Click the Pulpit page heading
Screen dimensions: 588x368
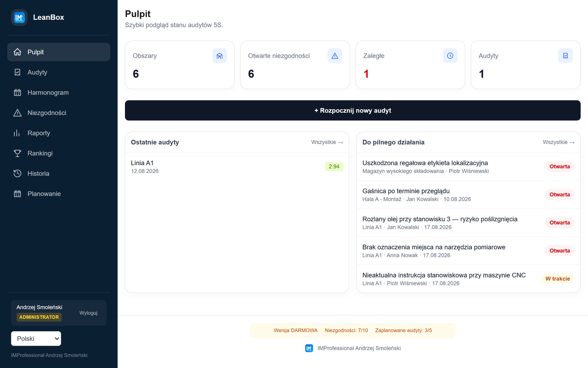(x=138, y=14)
